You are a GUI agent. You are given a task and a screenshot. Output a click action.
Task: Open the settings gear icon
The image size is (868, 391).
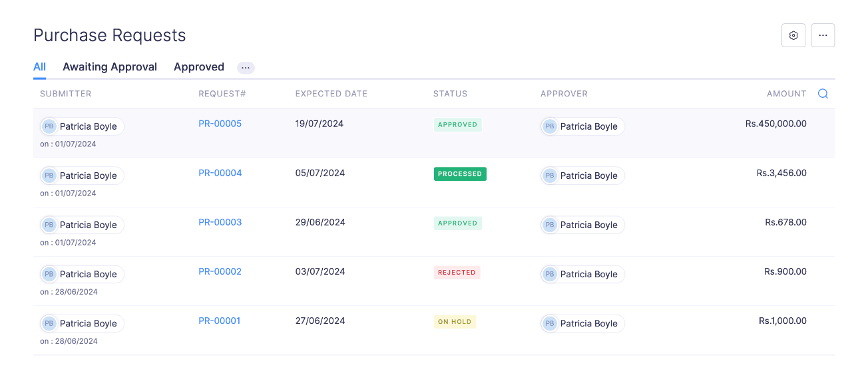tap(793, 36)
